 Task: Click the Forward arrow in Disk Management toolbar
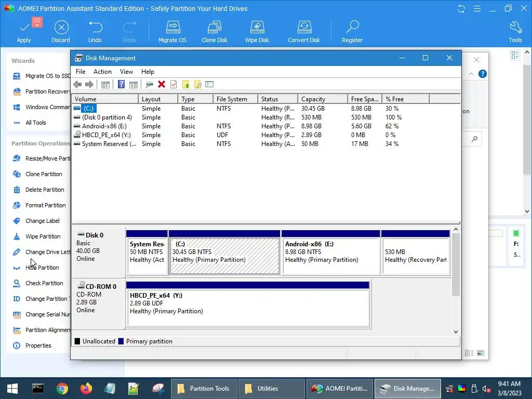click(89, 85)
